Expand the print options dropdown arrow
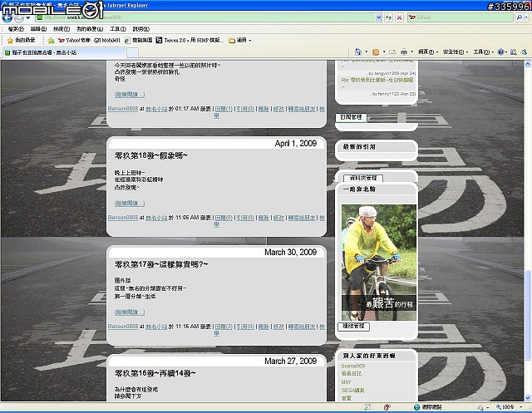The width and height of the screenshot is (532, 413). coord(412,52)
